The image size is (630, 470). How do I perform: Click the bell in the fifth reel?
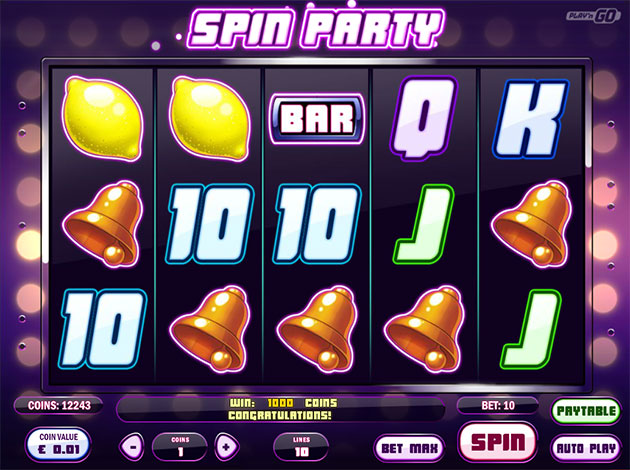coord(531,224)
